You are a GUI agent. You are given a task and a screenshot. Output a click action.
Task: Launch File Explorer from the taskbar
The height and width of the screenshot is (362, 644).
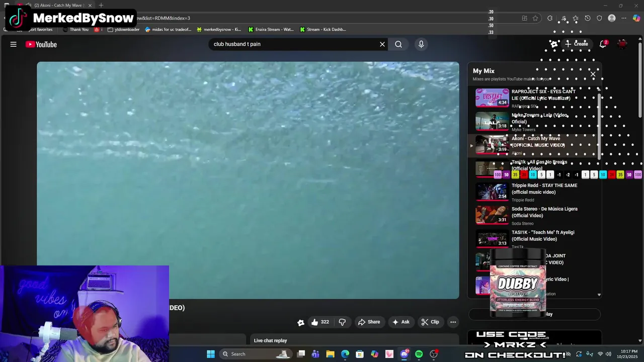click(330, 354)
